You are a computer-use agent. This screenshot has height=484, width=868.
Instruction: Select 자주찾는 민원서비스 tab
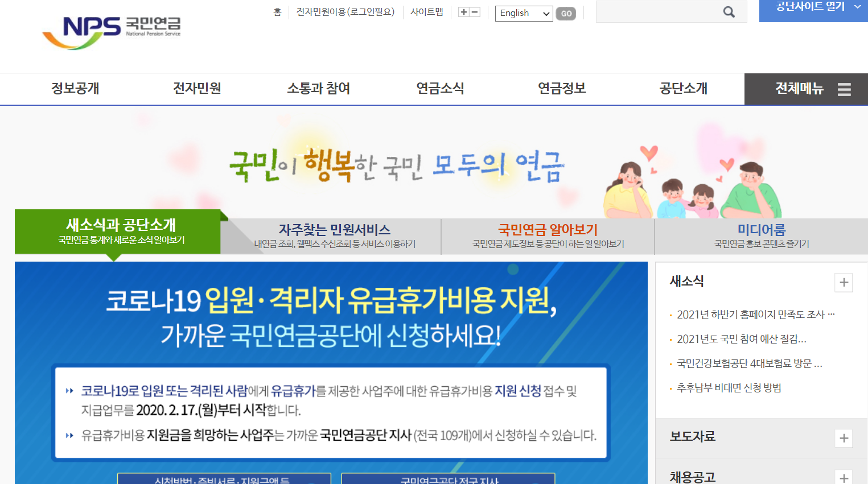point(335,236)
